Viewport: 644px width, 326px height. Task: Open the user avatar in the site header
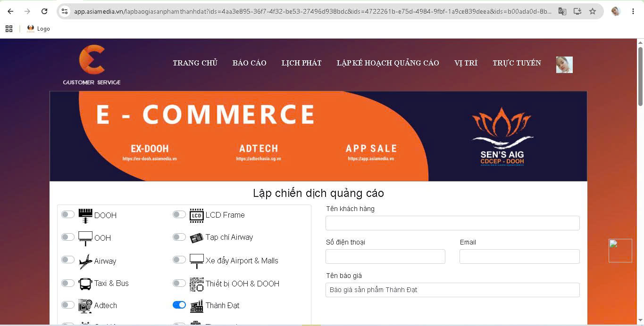coord(564,65)
